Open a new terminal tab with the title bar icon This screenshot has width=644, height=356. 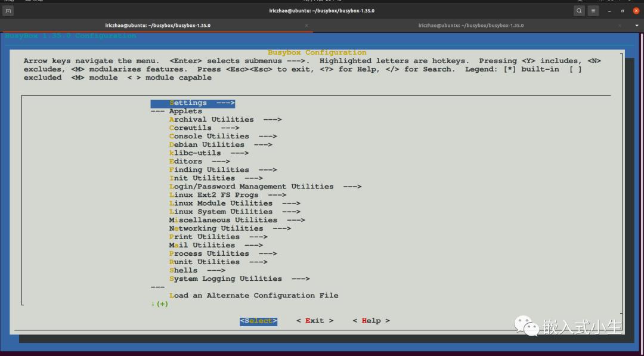(x=8, y=11)
